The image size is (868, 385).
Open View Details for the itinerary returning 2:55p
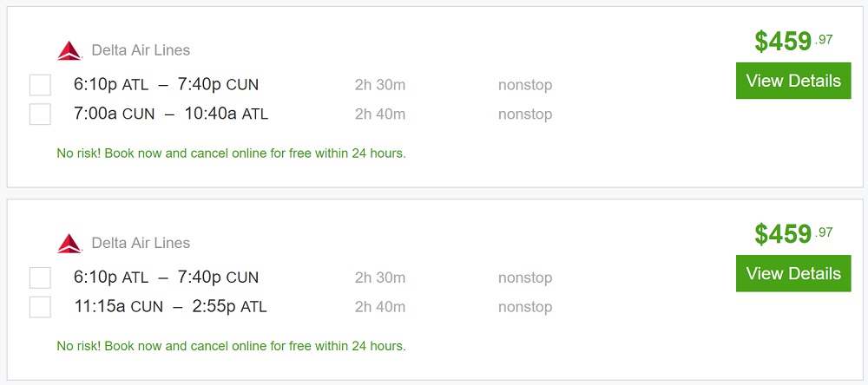pyautogui.click(x=792, y=274)
